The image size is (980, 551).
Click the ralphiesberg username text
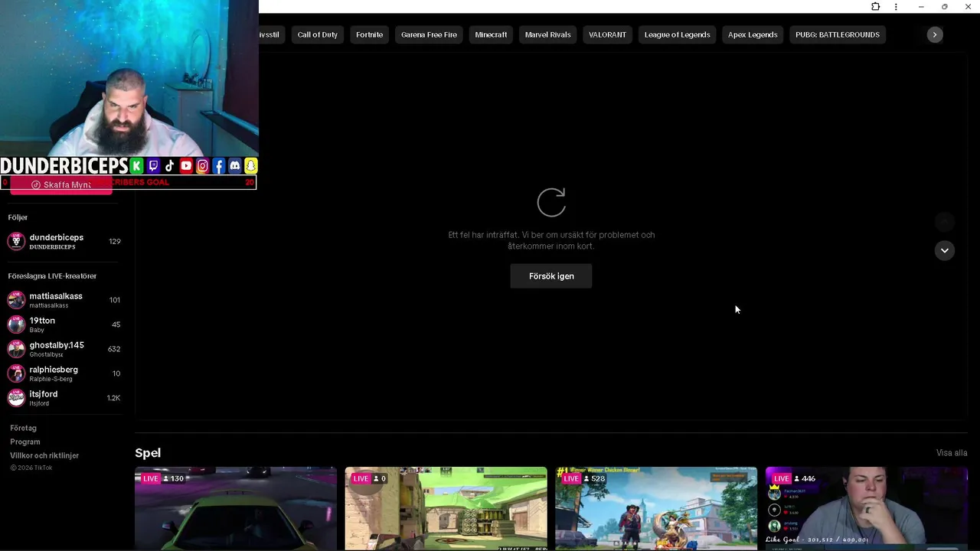(x=54, y=370)
